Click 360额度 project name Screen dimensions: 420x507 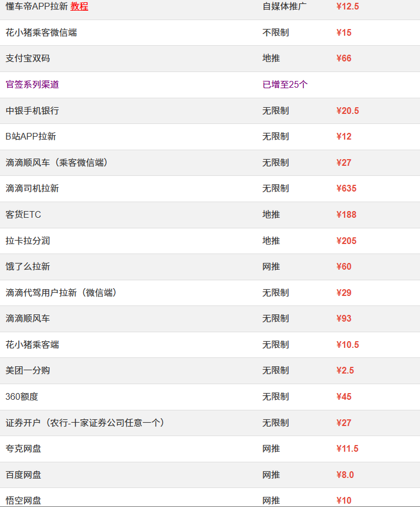[x=22, y=397]
